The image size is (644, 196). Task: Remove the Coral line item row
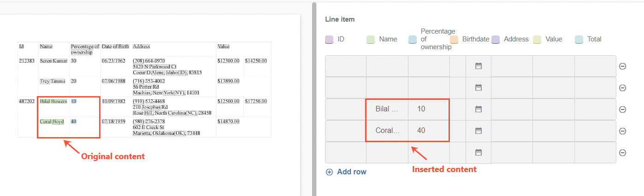pyautogui.click(x=622, y=131)
